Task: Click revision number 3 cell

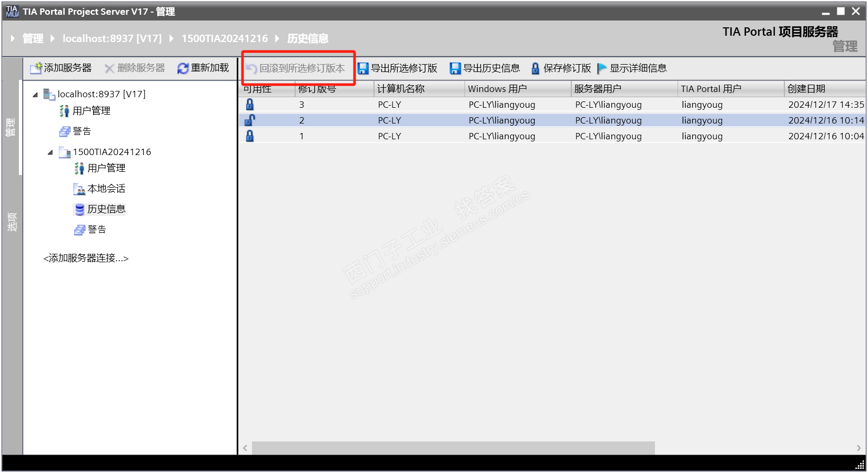Action: (302, 105)
